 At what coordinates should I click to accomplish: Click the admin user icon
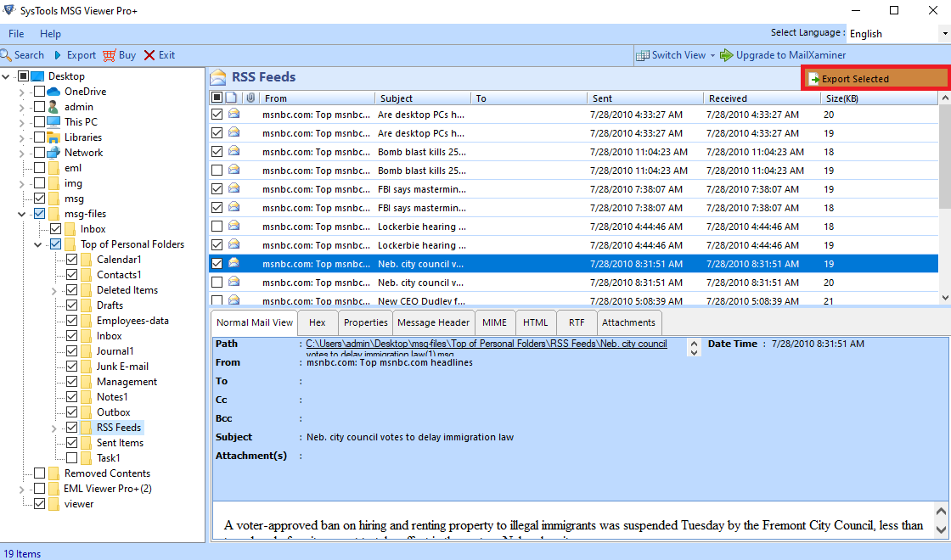[54, 107]
